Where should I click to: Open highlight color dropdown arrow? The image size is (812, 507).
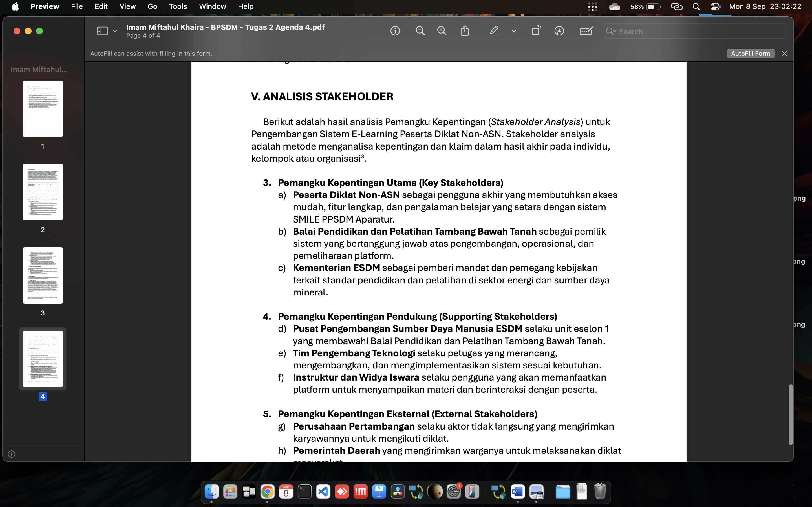(514, 31)
